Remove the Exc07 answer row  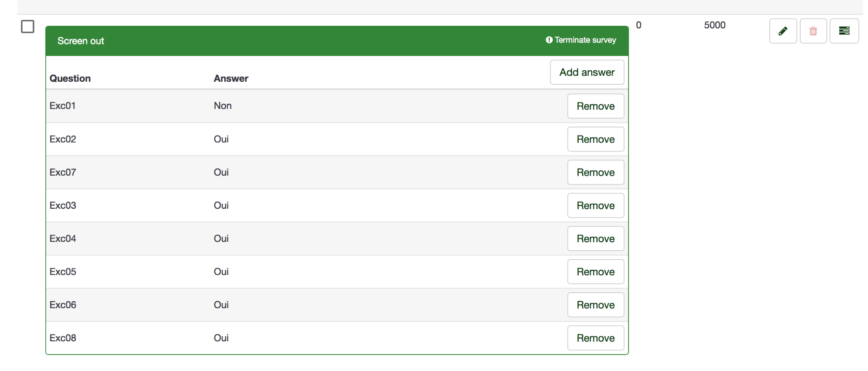595,172
